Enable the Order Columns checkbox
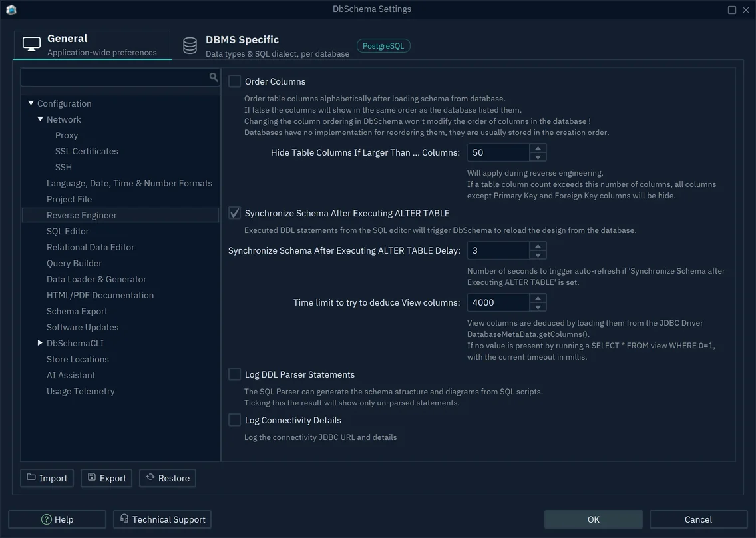The height and width of the screenshot is (538, 756). tap(234, 81)
